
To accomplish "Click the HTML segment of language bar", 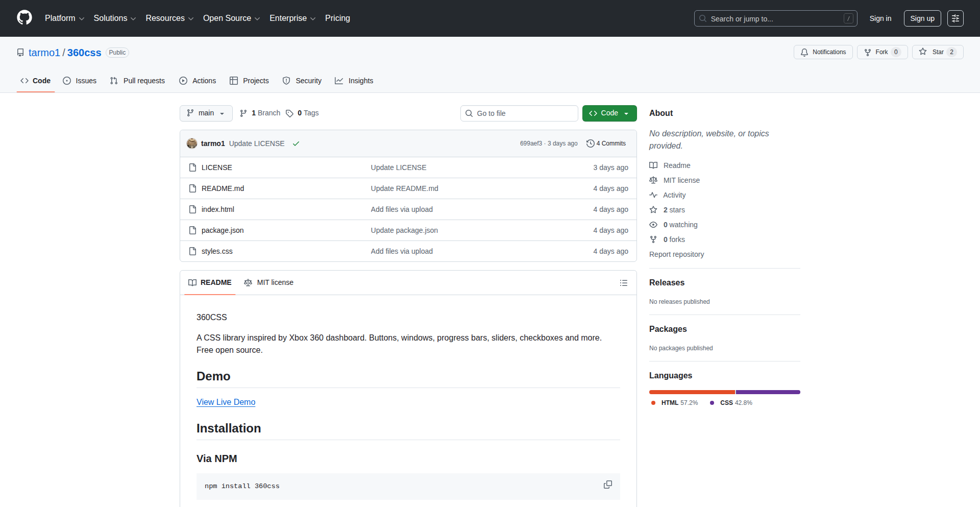I will tap(692, 392).
